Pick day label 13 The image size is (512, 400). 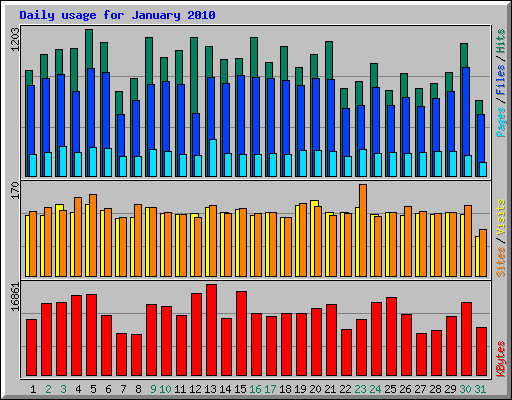(x=210, y=389)
